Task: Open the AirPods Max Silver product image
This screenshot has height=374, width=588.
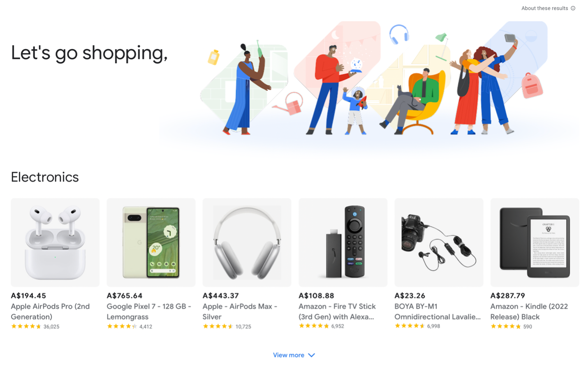Action: pos(247,242)
